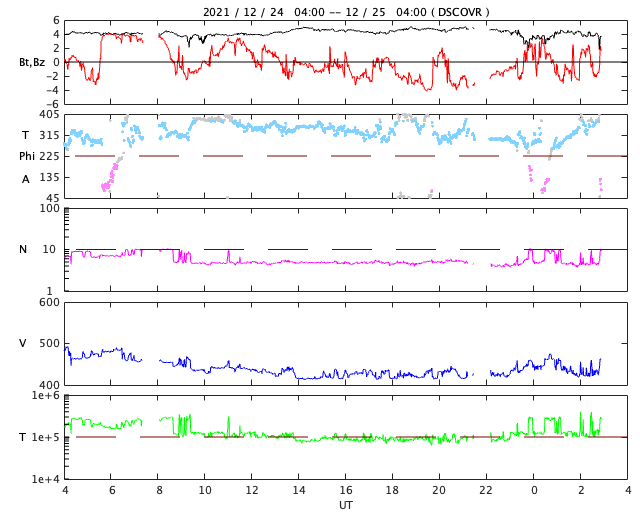Click the 16 hour tick on the UT axis
This screenshot has width=640, height=512.
[346, 490]
